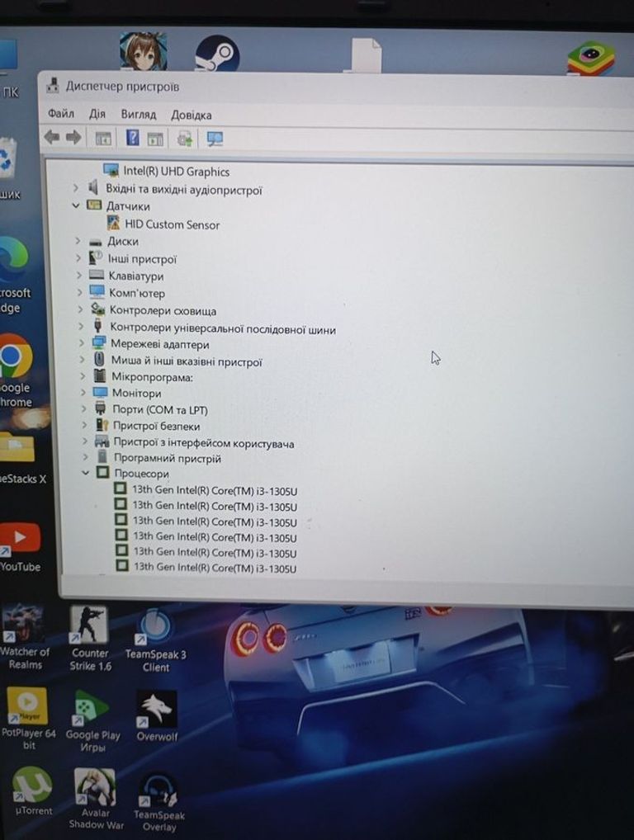Viewport: 634px width, 840px height.
Task: Open the Вигляд menu
Action: point(138,115)
